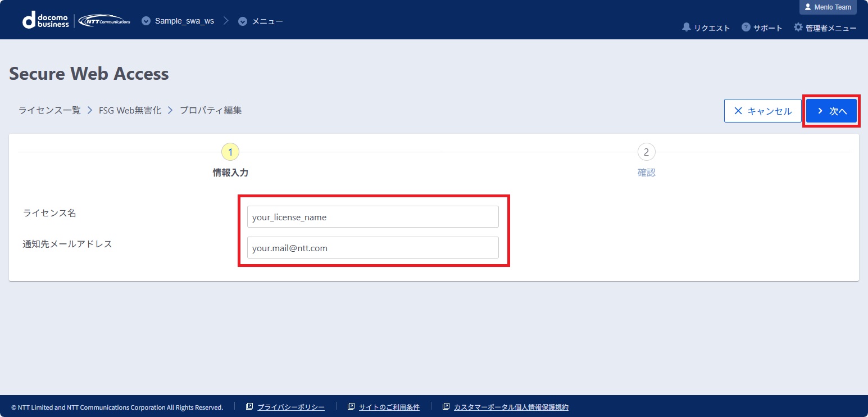Image resolution: width=868 pixels, height=417 pixels.
Task: Open the Sample_swa_ws workspace dropdown
Action: (x=178, y=21)
